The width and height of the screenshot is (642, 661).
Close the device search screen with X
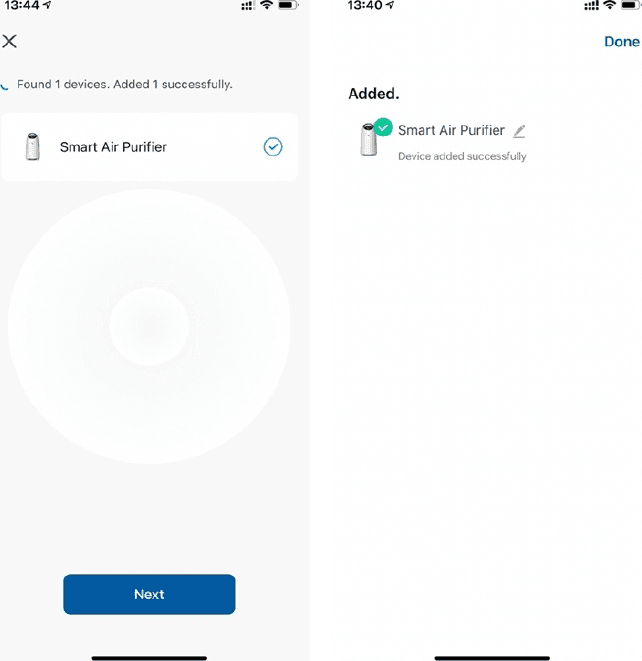[9, 41]
